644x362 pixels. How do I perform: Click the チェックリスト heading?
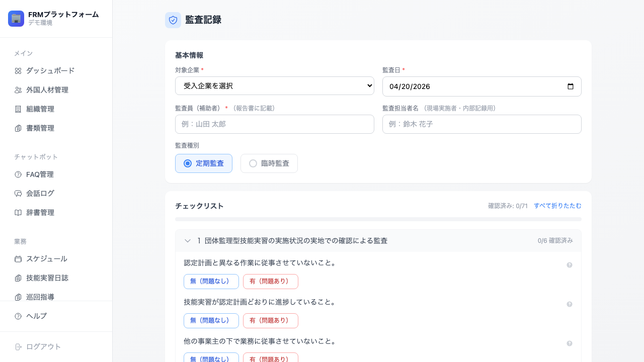[x=199, y=206]
